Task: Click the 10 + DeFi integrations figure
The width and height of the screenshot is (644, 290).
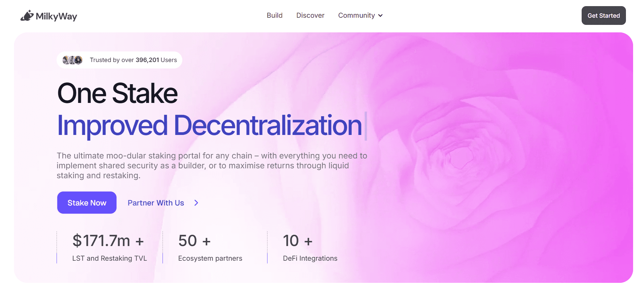Action: click(x=298, y=241)
